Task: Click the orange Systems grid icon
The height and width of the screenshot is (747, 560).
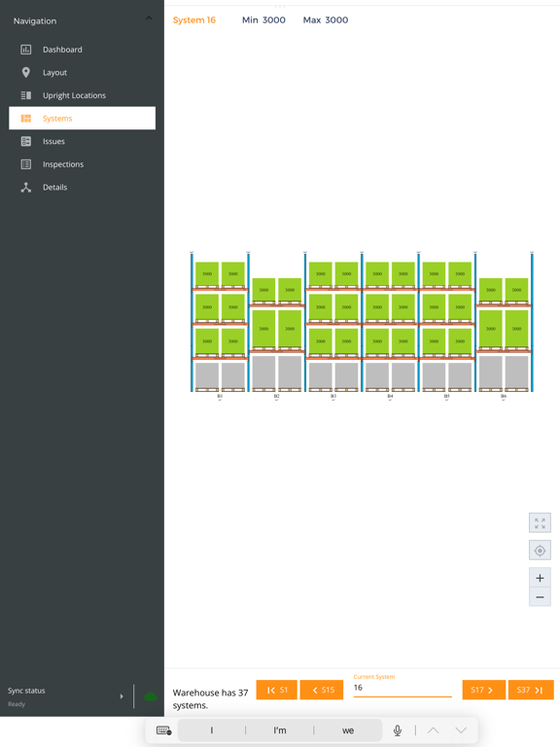Action: point(26,118)
